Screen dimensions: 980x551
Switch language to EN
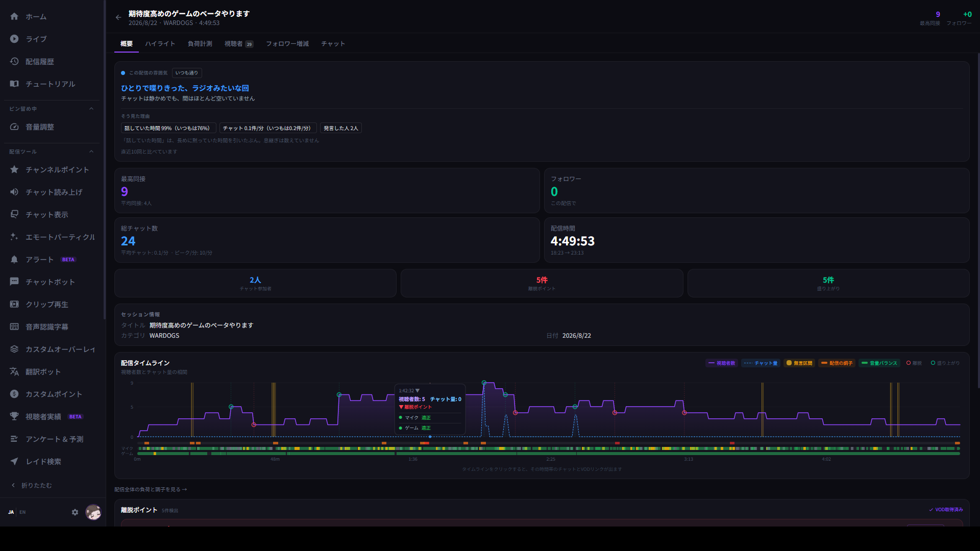click(x=22, y=512)
